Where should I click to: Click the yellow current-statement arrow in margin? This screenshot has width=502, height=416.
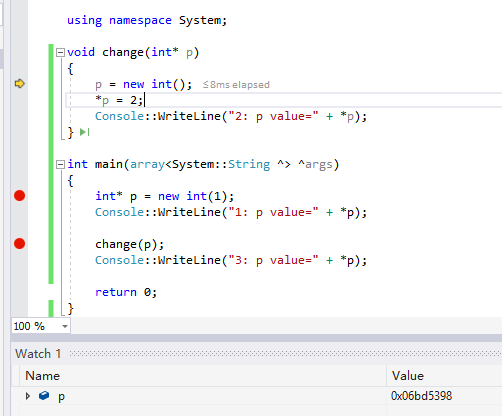(x=20, y=84)
